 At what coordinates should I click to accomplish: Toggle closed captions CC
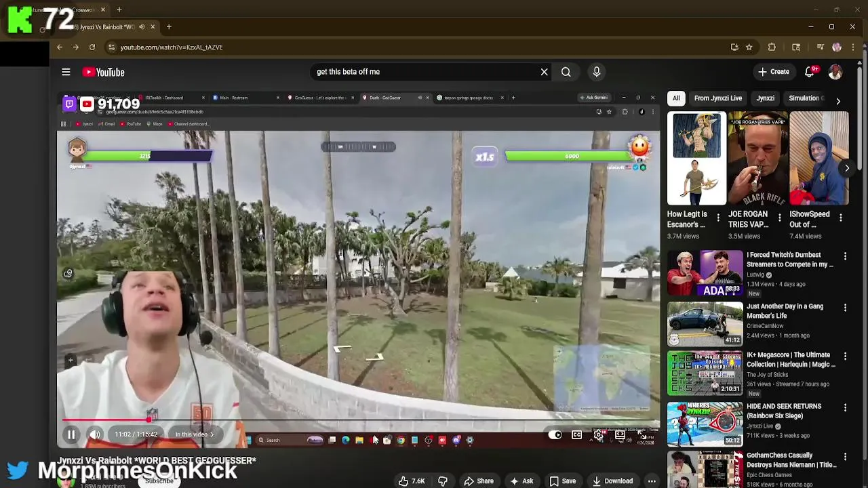click(x=576, y=435)
